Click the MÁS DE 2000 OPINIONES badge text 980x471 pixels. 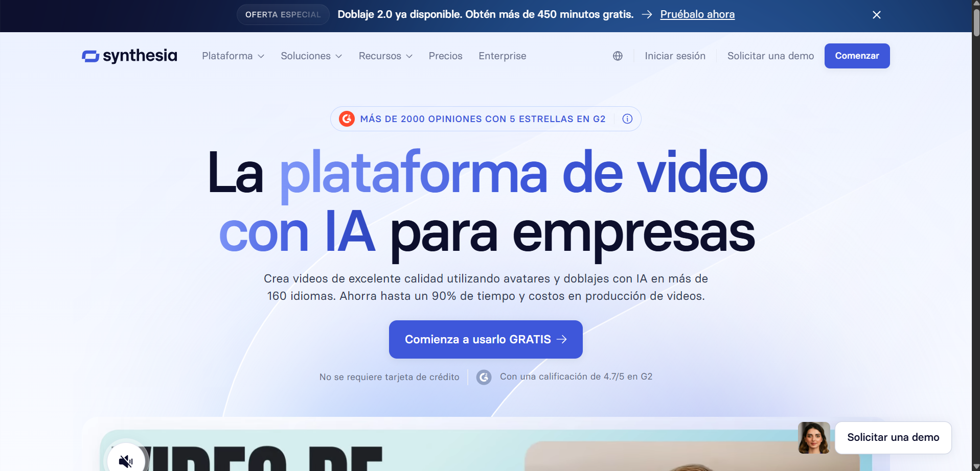coord(483,119)
